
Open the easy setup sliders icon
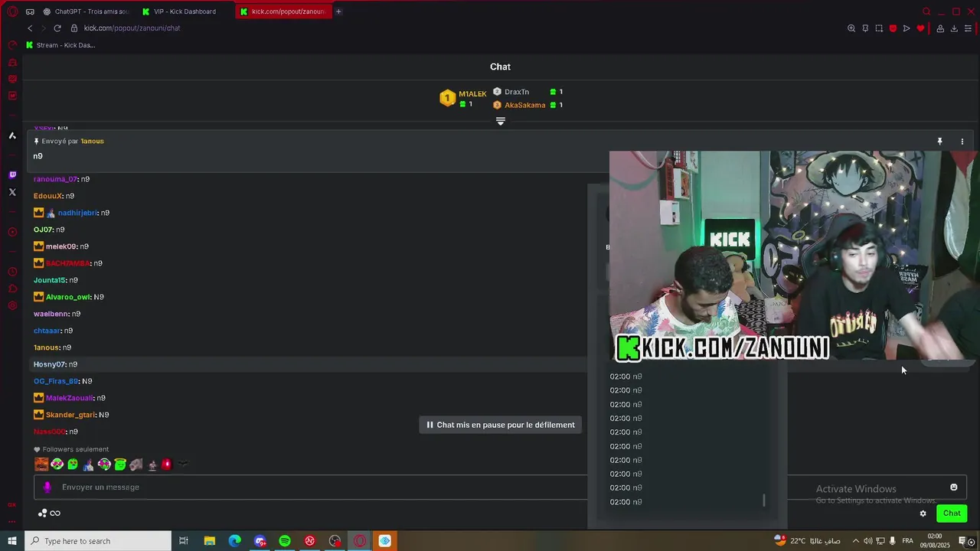coord(968,28)
